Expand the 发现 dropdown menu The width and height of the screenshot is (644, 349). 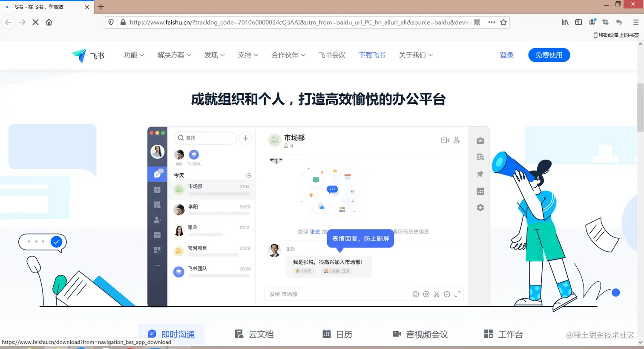click(x=214, y=55)
